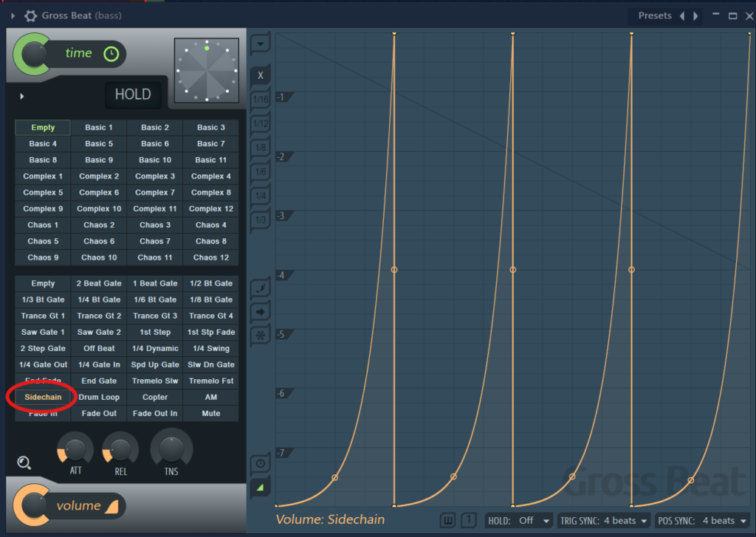Select volume slot 1/4 Swing
756x537 pixels.
(210, 349)
